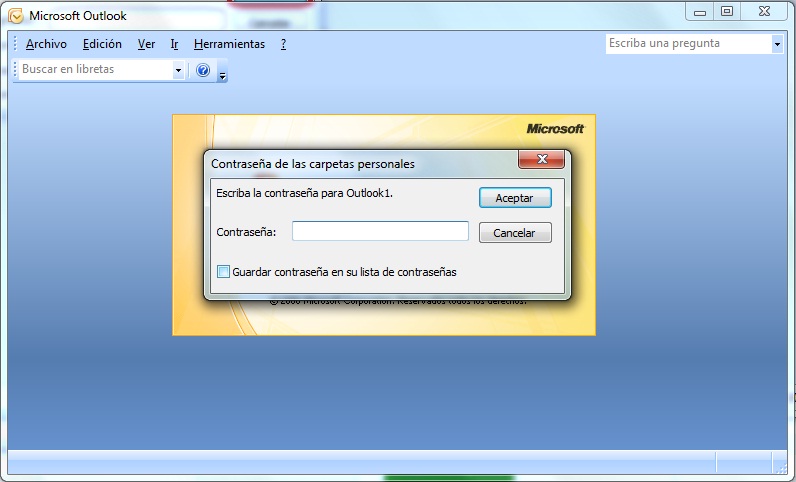Check Guardar contraseña en su lista
The width and height of the screenshot is (796, 482).
click(x=223, y=272)
